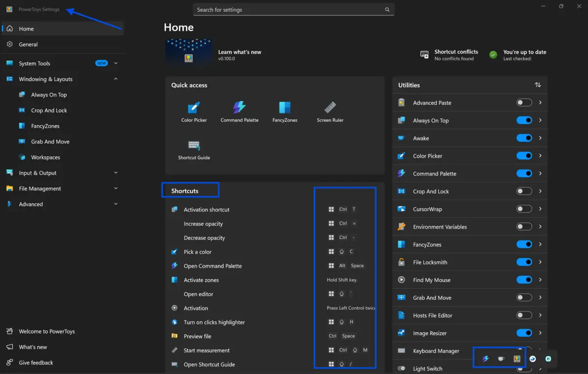
Task: Expand Input & Output section
Action: click(x=116, y=173)
